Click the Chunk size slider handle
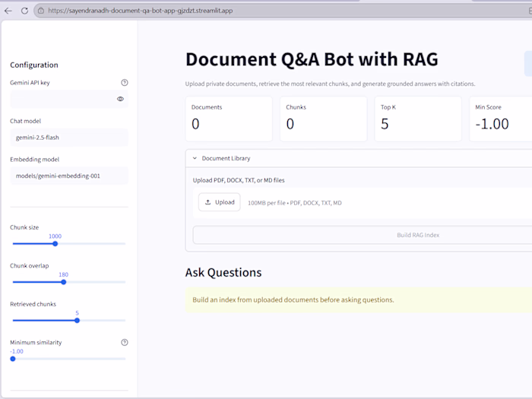 [55, 244]
